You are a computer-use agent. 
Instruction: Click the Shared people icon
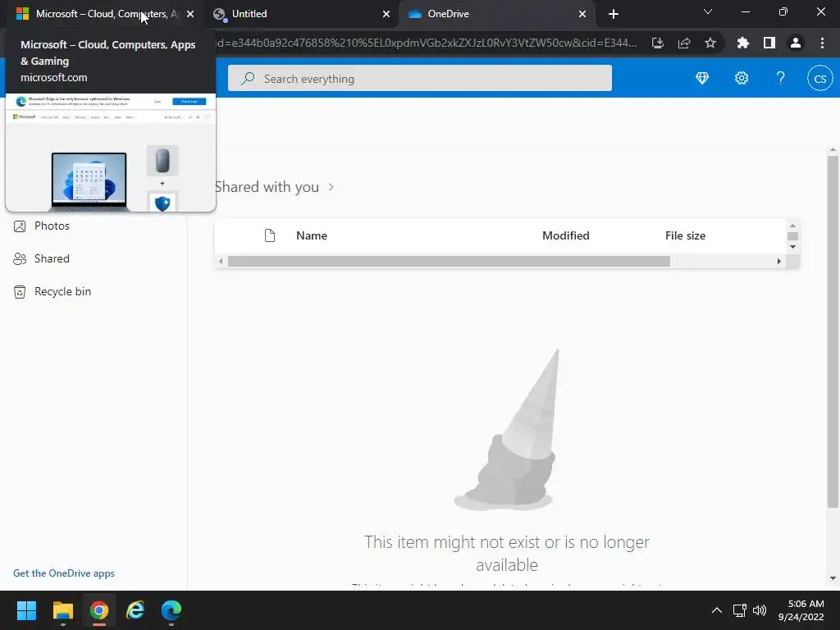pyautogui.click(x=20, y=258)
